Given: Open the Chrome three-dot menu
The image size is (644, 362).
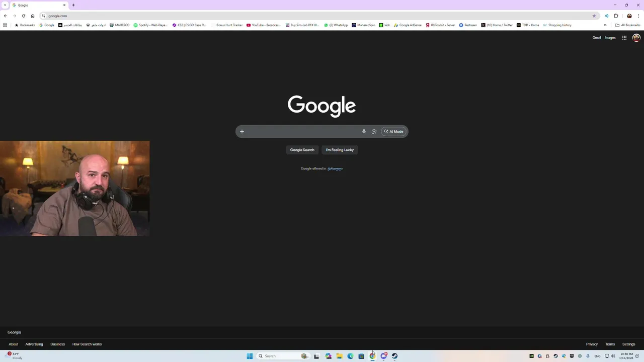Looking at the screenshot, I should (x=638, y=16).
